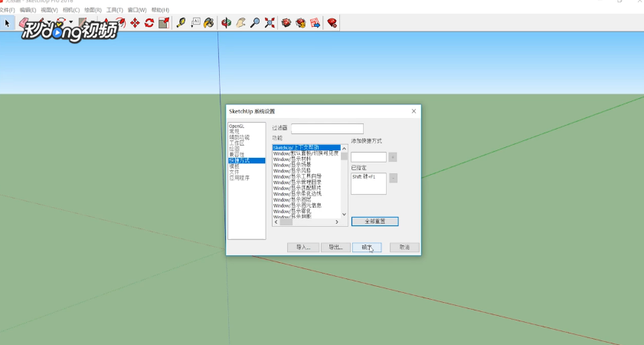
Task: Select 'Window/显示工具向导' function row
Action: [306, 176]
